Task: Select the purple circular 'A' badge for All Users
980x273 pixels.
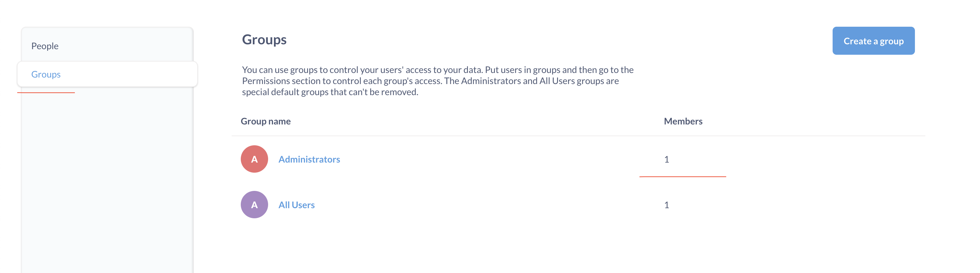Action: (x=254, y=205)
